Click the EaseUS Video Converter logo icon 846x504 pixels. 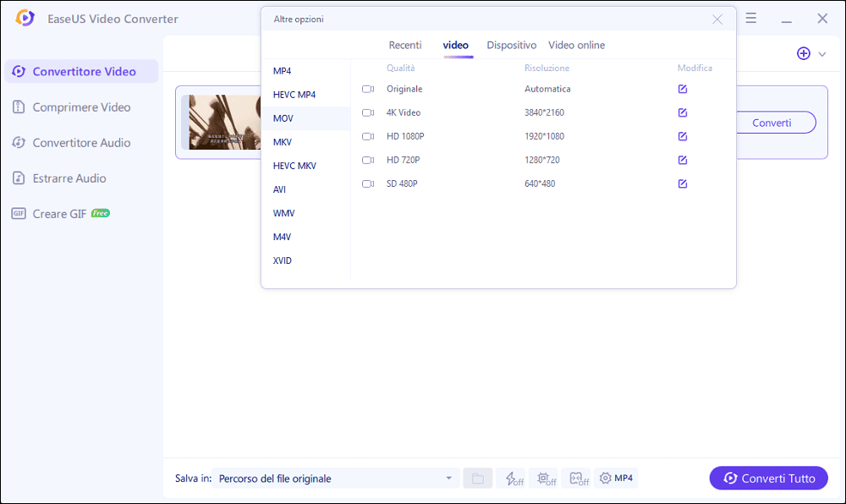click(25, 18)
